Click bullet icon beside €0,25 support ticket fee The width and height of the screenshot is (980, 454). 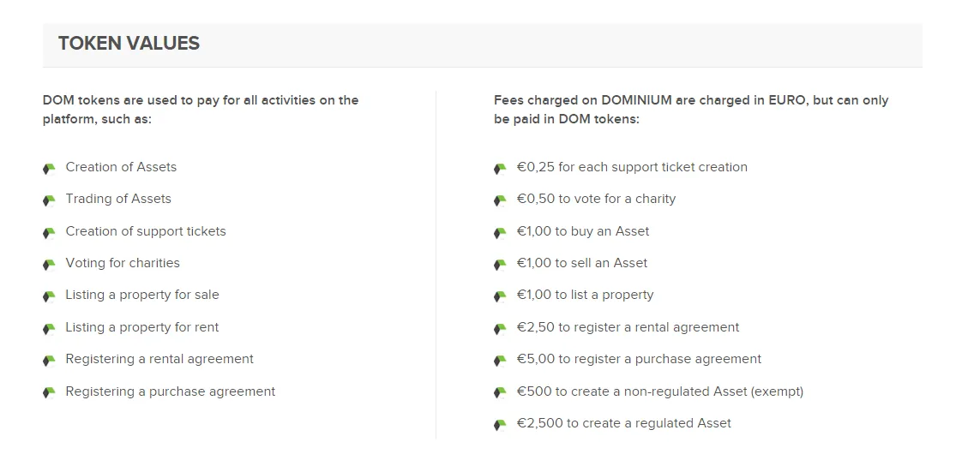500,169
